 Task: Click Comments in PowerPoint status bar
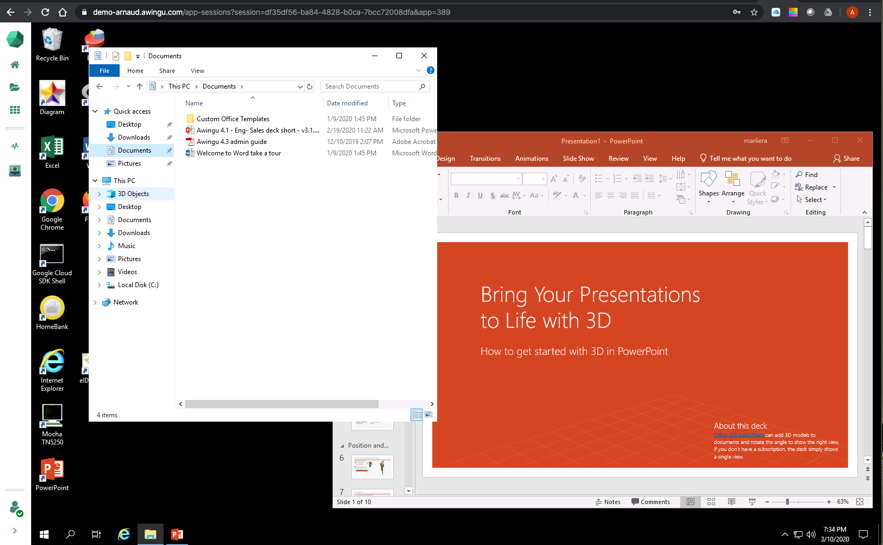pyautogui.click(x=650, y=502)
